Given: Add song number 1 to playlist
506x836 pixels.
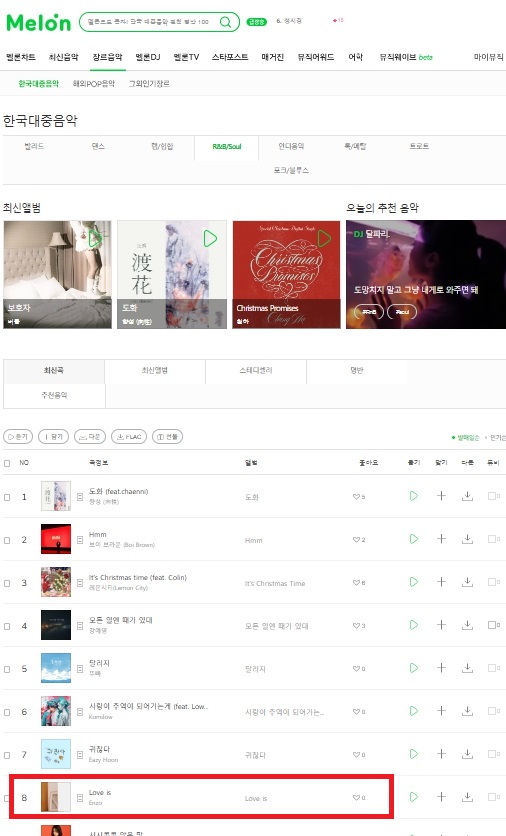Looking at the screenshot, I should tap(441, 496).
